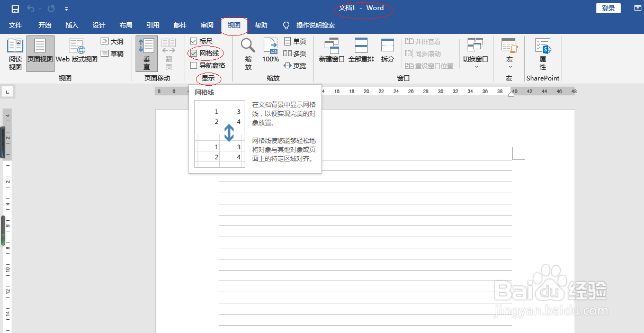Switch to Draft view (草稿)
The height and width of the screenshot is (333, 644).
coord(112,53)
